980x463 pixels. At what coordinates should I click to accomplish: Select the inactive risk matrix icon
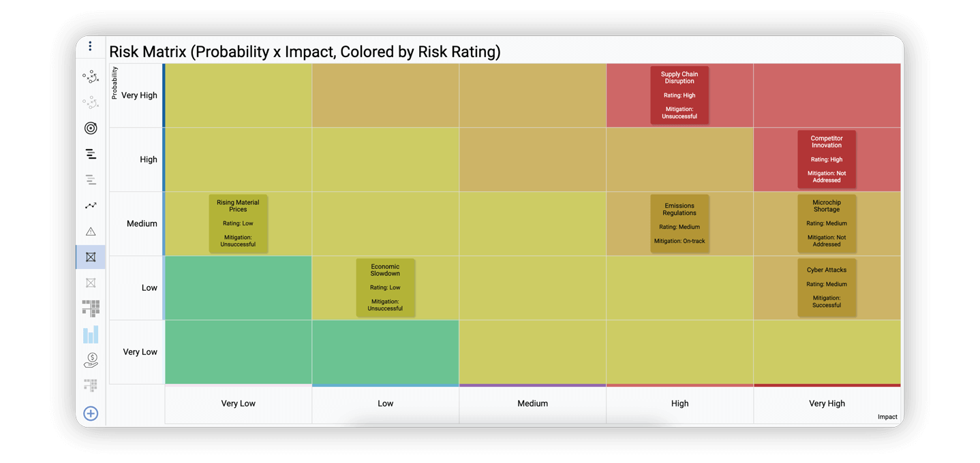point(91,283)
